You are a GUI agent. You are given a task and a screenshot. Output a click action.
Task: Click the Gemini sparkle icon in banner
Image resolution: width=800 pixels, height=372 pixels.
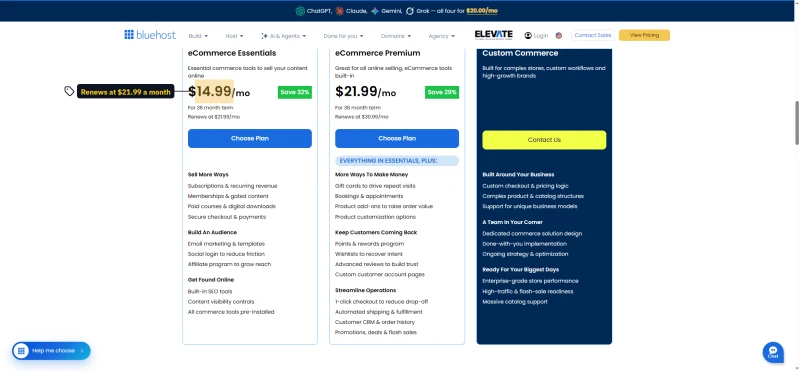pos(375,11)
